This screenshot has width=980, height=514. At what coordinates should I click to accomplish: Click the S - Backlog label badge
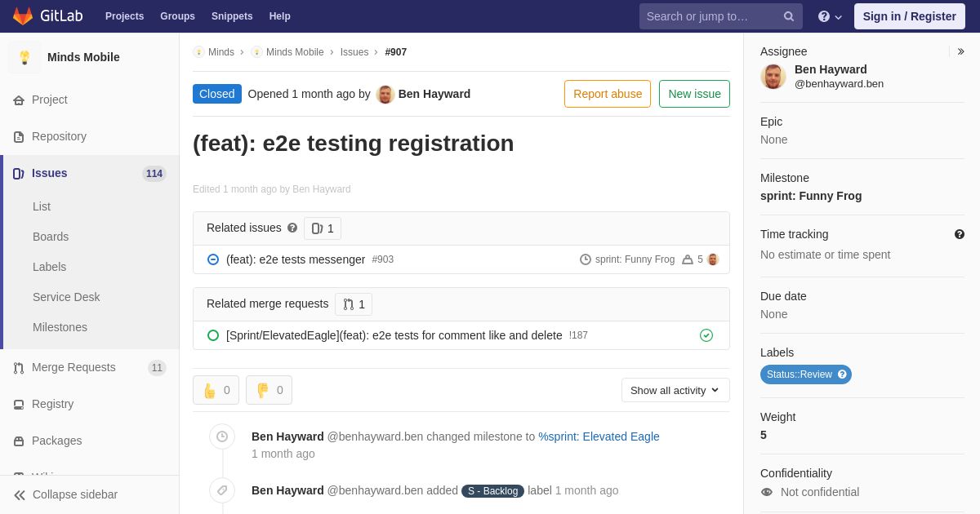[x=492, y=491]
